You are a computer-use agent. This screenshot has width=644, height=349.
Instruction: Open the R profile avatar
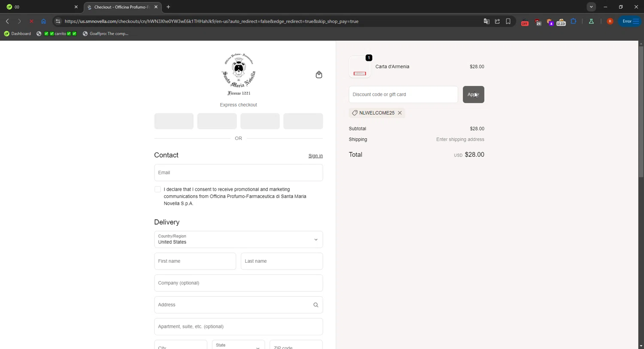tap(610, 21)
